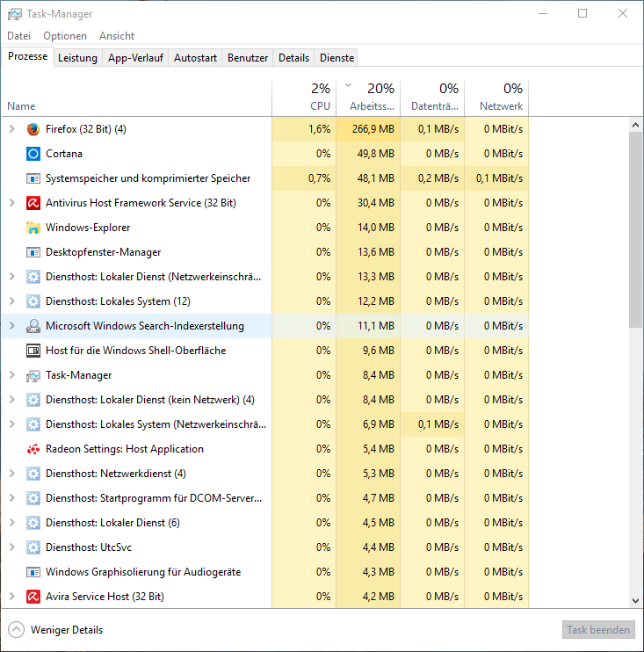
Task: Expand Diensthost: Netzwerkdienst (4) entry
Action: 11,474
